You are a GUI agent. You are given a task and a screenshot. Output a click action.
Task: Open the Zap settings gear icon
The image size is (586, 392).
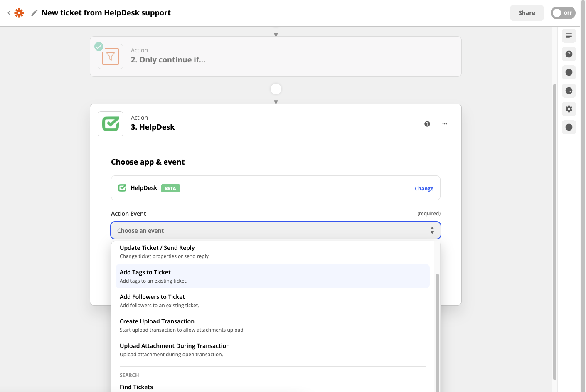(569, 109)
